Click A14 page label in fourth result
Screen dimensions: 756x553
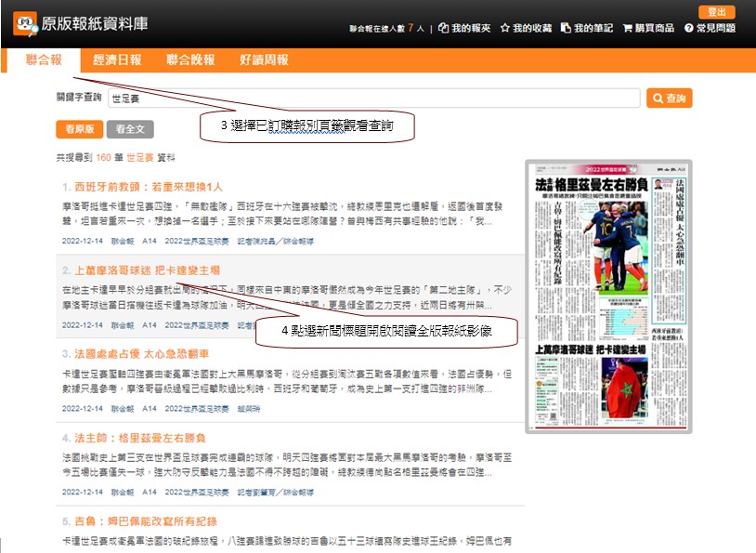pos(150,493)
